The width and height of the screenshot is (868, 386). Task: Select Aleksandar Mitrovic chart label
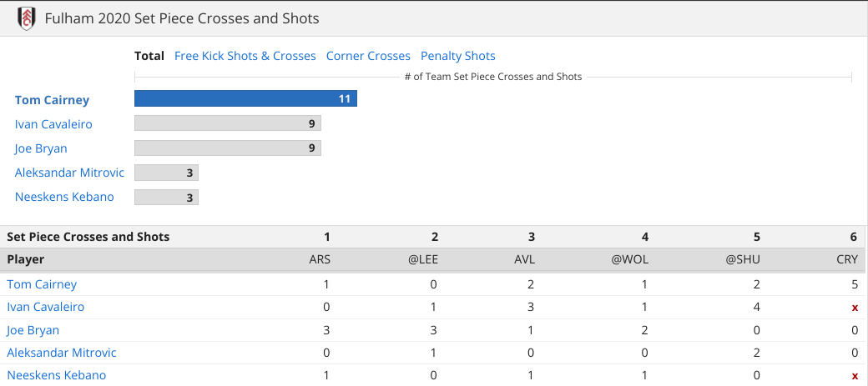70,173
